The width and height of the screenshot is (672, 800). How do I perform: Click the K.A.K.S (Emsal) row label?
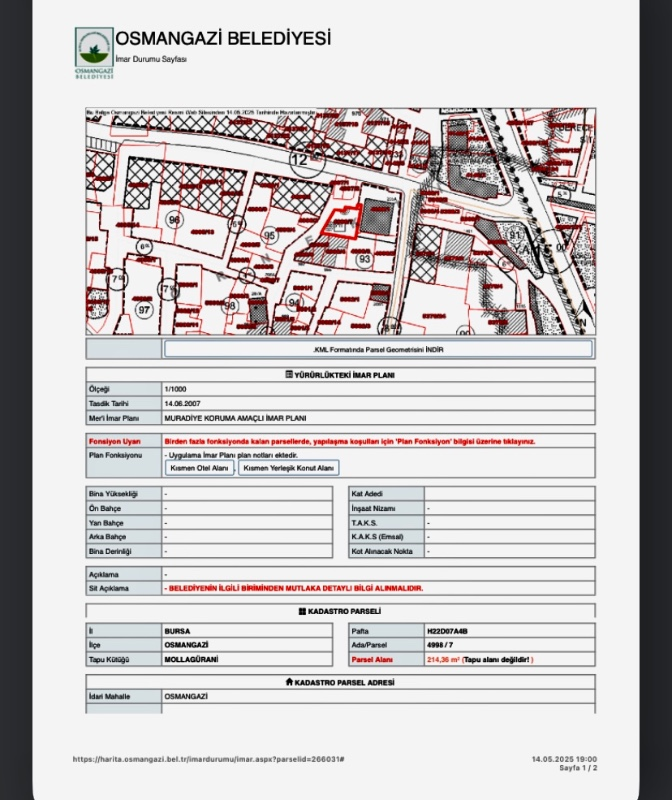pos(377,537)
